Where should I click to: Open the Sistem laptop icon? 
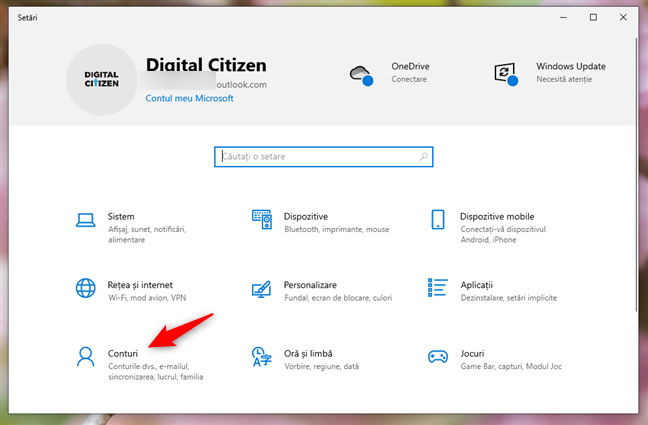(x=86, y=221)
